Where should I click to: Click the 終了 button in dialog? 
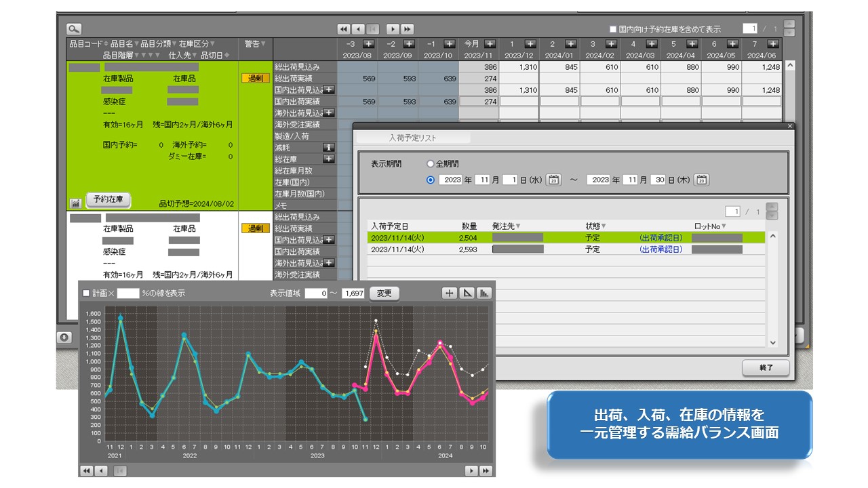766,368
